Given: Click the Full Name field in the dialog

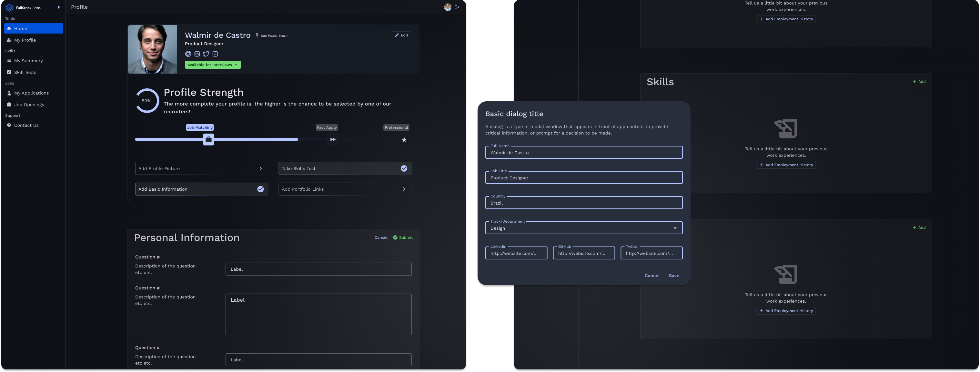Looking at the screenshot, I should [x=584, y=153].
